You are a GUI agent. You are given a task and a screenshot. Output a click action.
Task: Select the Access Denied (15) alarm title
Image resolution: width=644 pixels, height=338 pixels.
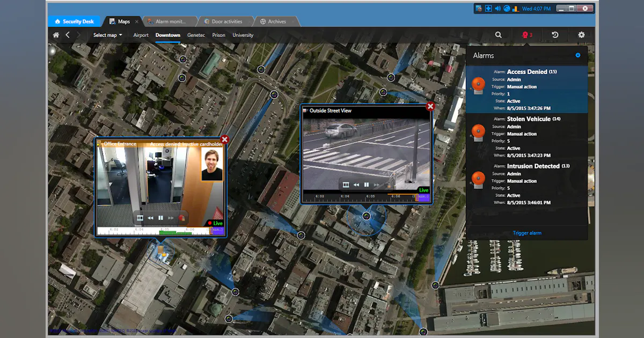click(532, 72)
